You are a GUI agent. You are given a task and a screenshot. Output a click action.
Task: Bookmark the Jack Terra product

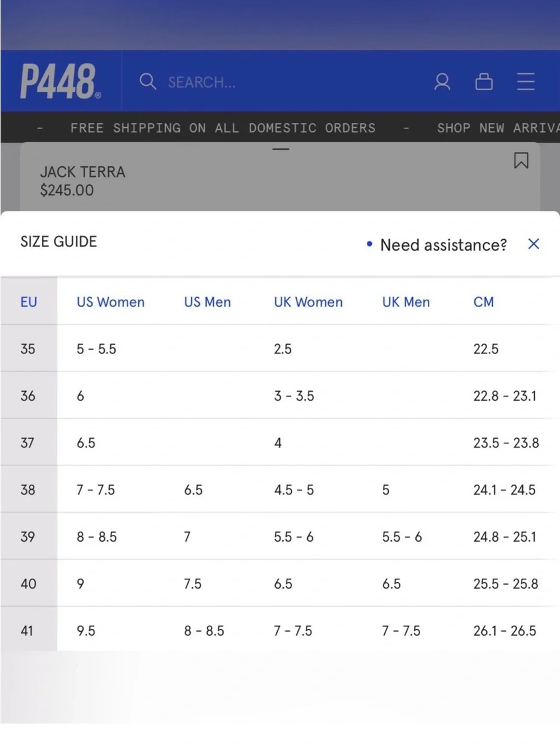click(x=521, y=161)
